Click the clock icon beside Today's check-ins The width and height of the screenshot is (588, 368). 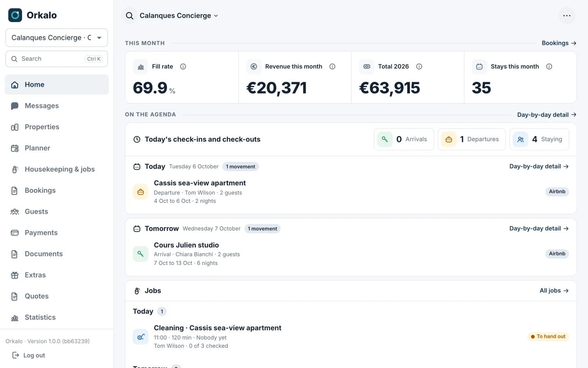(x=137, y=139)
